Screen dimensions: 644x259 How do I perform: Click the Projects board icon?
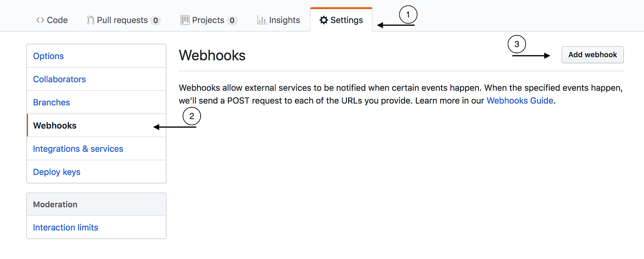click(x=185, y=20)
